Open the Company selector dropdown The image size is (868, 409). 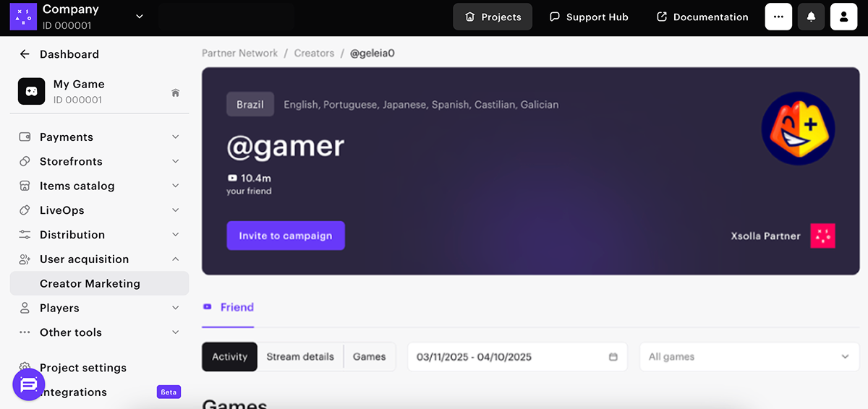coord(140,17)
